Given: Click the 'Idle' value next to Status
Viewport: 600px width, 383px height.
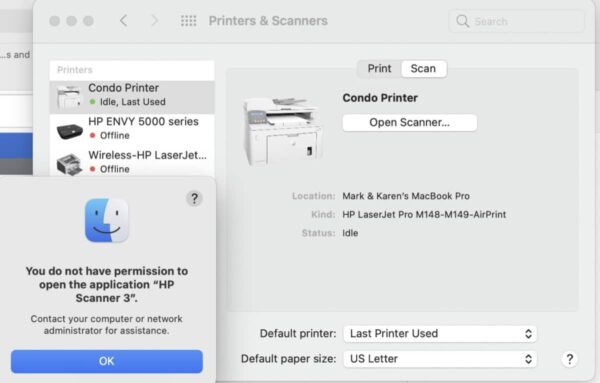Looking at the screenshot, I should pos(350,233).
